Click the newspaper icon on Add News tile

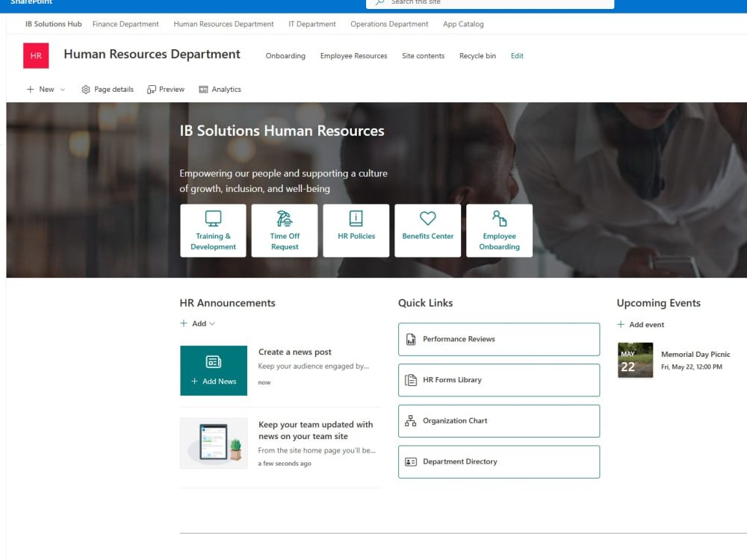pyautogui.click(x=214, y=362)
